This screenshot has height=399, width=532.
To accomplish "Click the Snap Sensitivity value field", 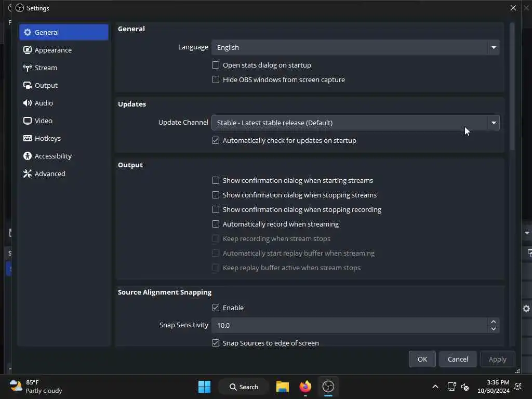I will pos(350,325).
